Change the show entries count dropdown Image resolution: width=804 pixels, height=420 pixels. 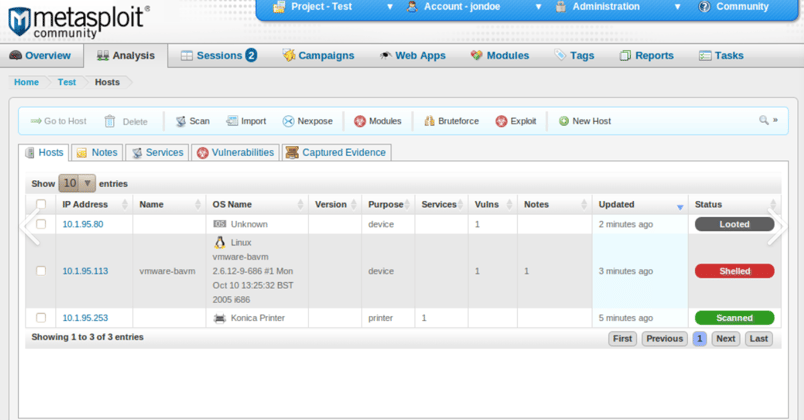[77, 183]
